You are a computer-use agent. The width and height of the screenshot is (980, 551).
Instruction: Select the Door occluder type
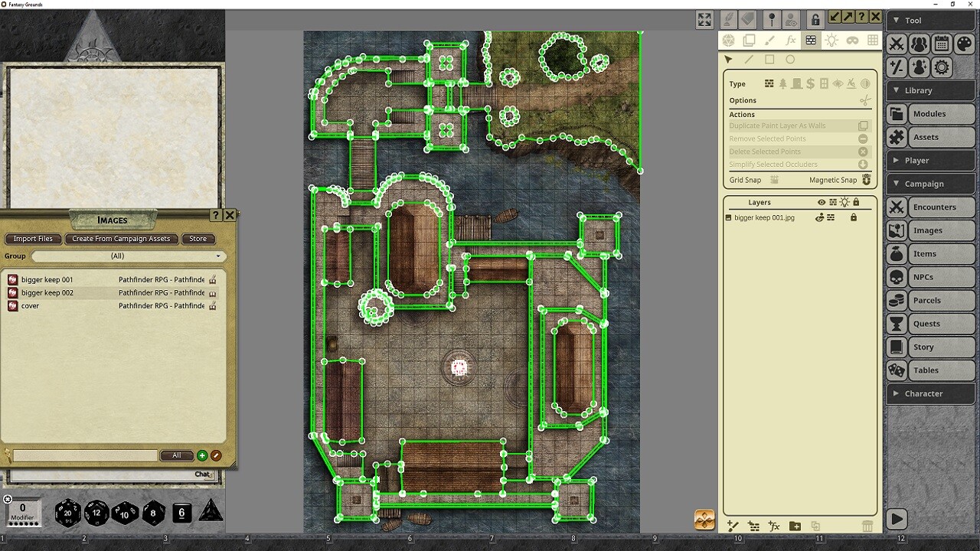pyautogui.click(x=796, y=84)
